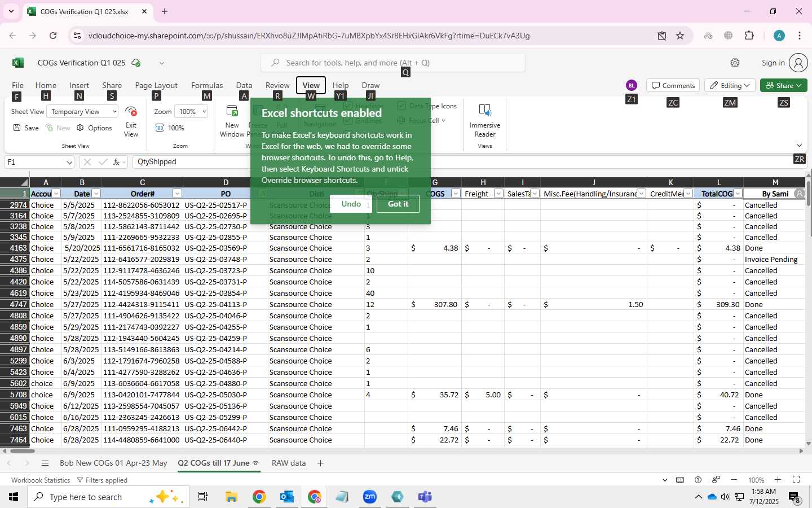
Task: Click the vertical scrollbar thumb
Action: pyautogui.click(x=809, y=194)
